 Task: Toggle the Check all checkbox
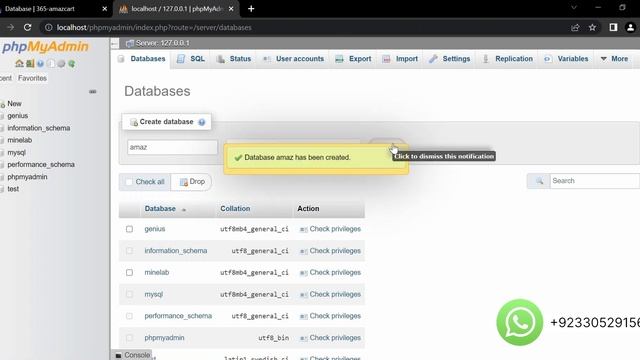point(129,182)
